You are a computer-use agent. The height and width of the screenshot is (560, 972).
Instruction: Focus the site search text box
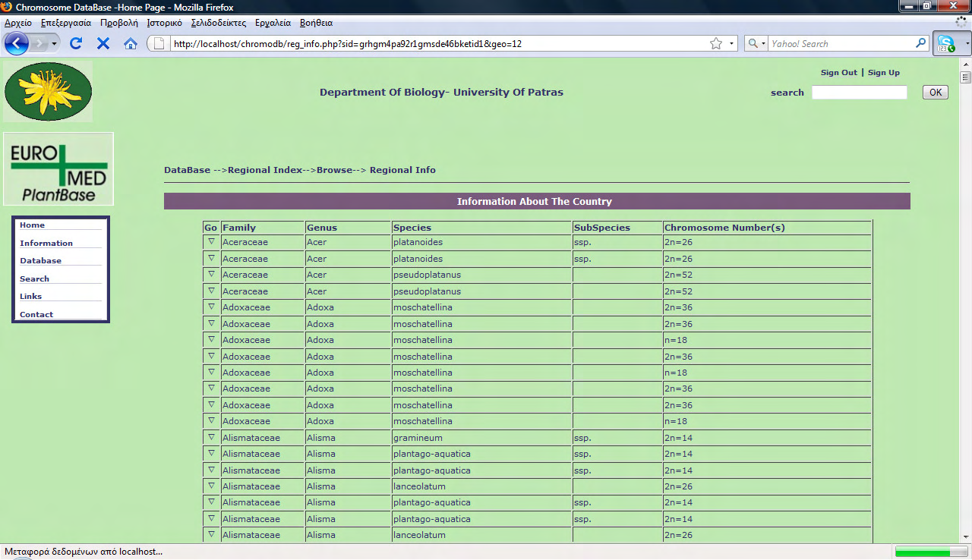tap(860, 93)
